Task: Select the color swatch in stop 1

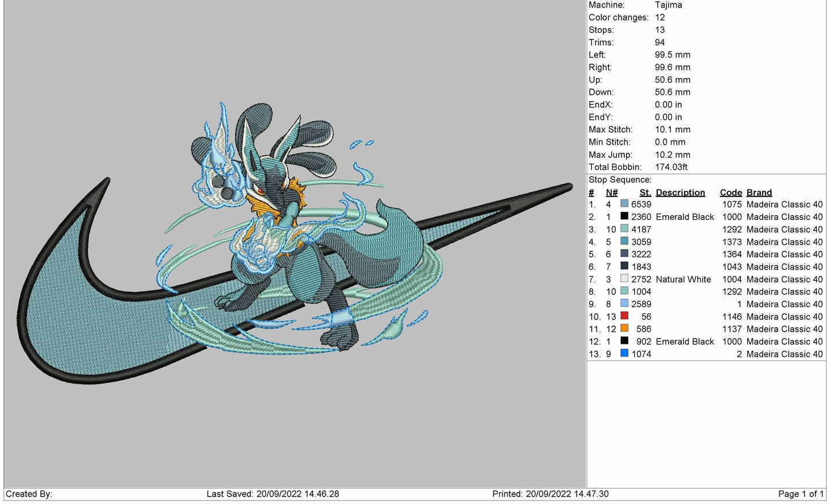Action: [x=624, y=204]
